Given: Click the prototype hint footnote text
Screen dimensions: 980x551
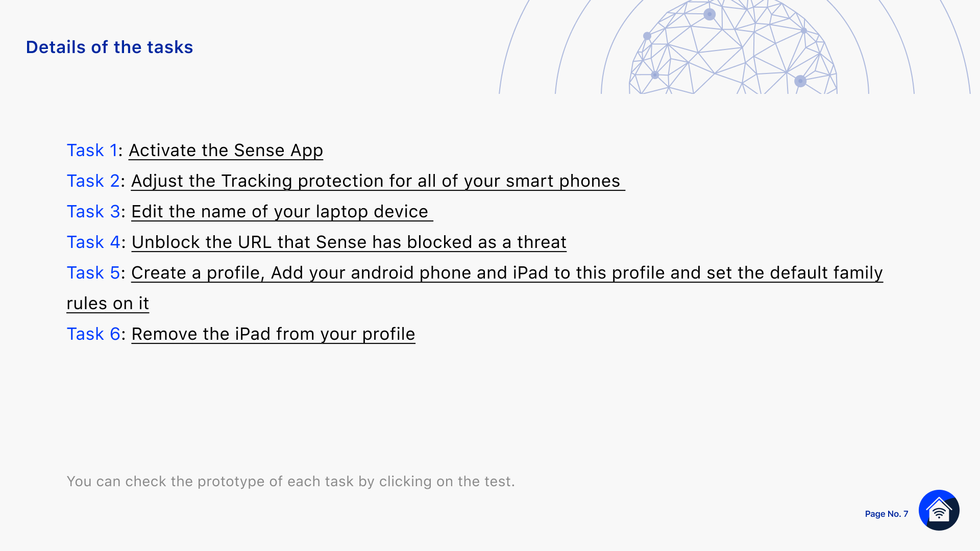Looking at the screenshot, I should [290, 481].
